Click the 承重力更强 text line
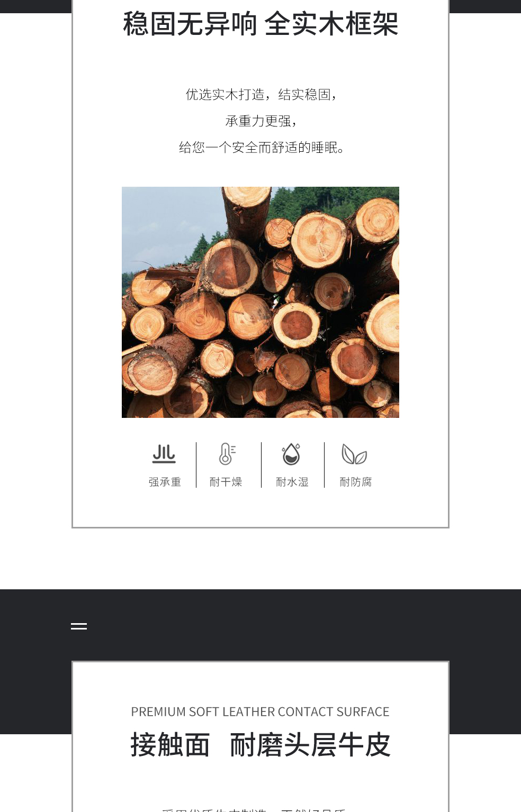521x812 pixels. tap(260, 121)
